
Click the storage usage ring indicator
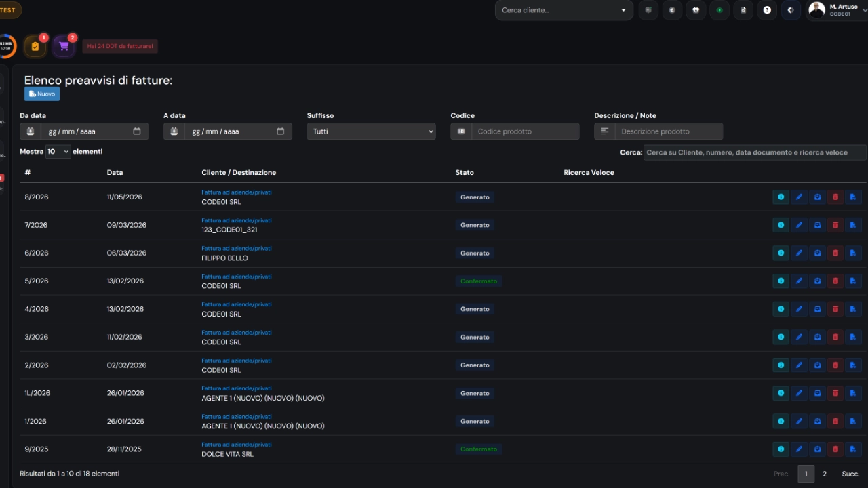pos(6,46)
